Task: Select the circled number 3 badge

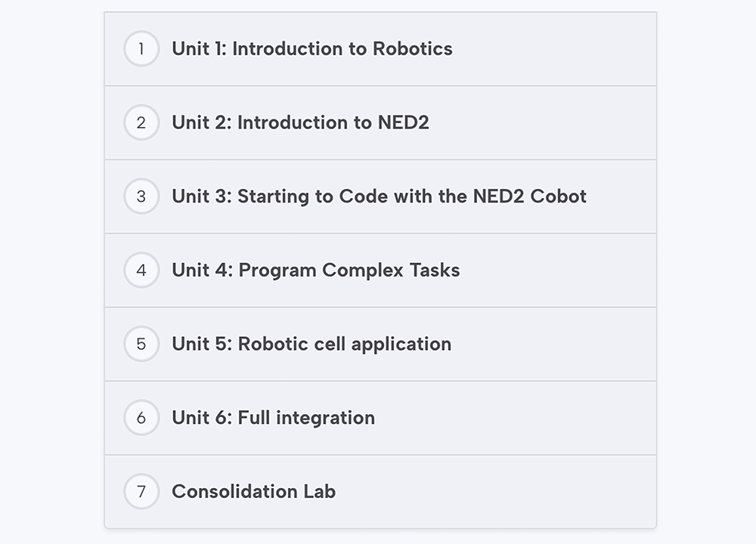Action: click(x=141, y=196)
